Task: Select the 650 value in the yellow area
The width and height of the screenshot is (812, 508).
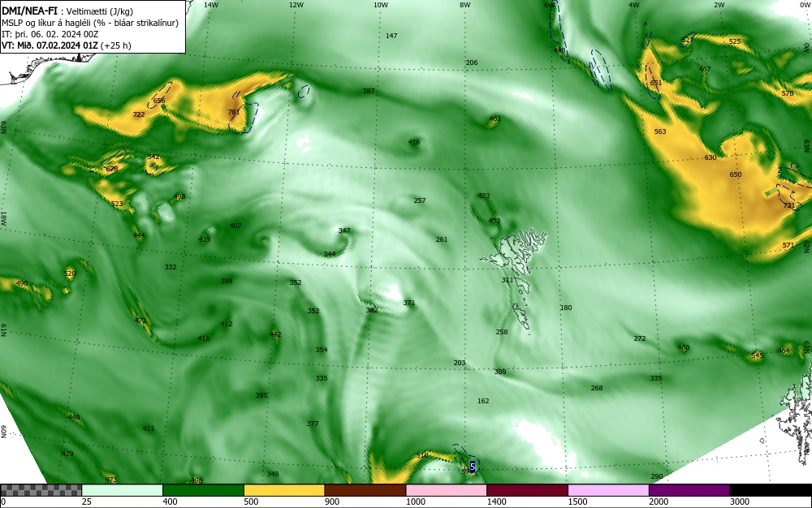Action: 736,174
